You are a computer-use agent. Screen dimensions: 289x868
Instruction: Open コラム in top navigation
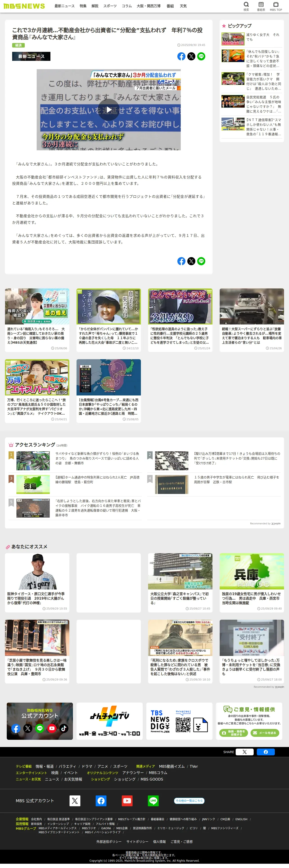[x=127, y=6]
